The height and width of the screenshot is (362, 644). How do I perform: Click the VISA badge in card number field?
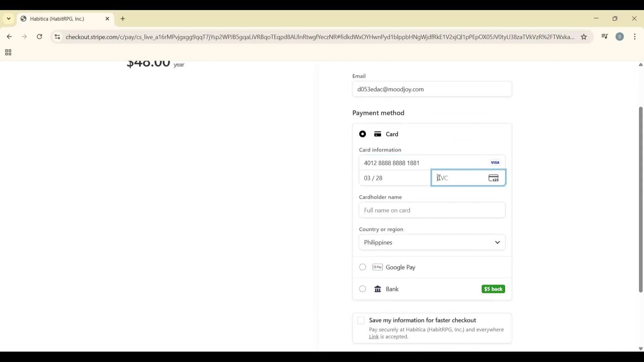click(495, 162)
